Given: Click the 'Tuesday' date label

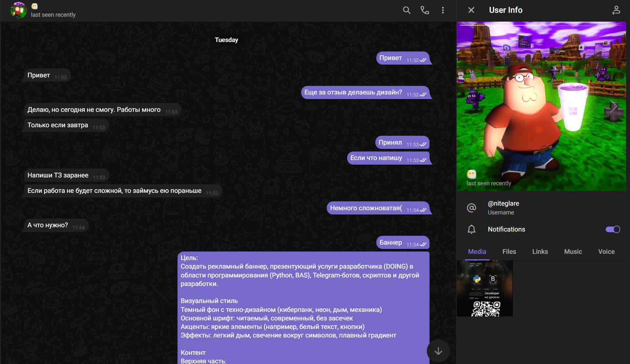Looking at the screenshot, I should 226,40.
